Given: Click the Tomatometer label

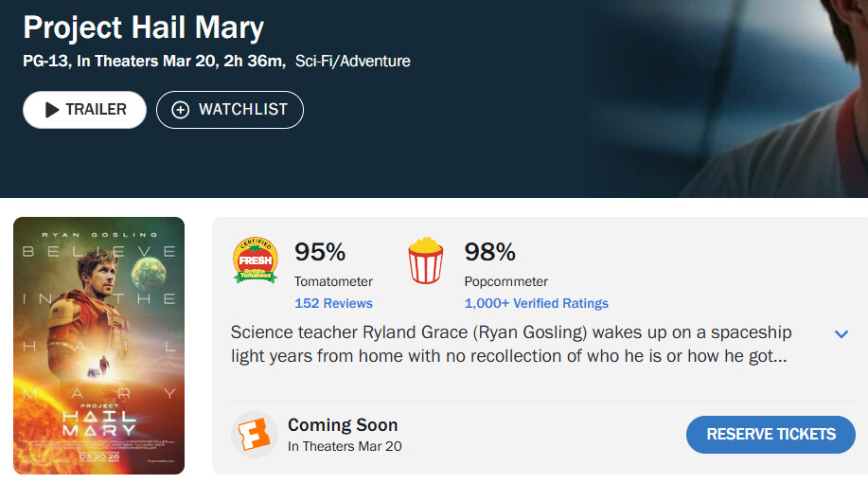Looking at the screenshot, I should (333, 281).
